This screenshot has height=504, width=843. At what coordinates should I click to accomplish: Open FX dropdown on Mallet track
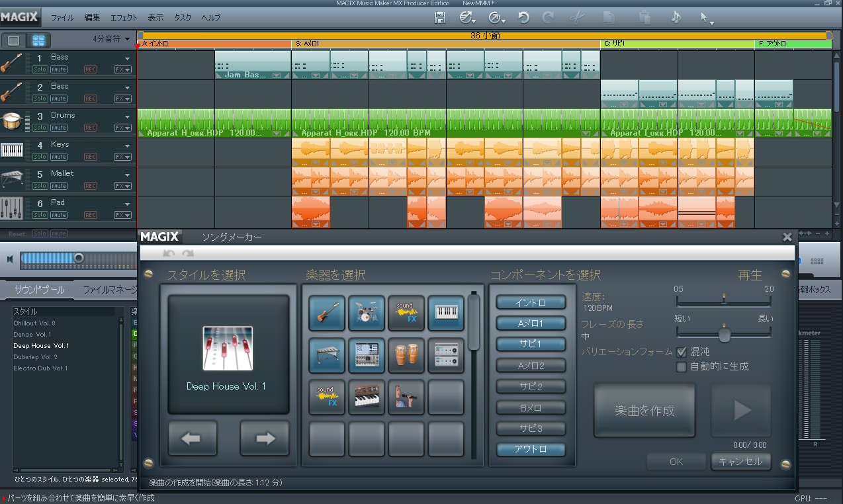tap(122, 186)
